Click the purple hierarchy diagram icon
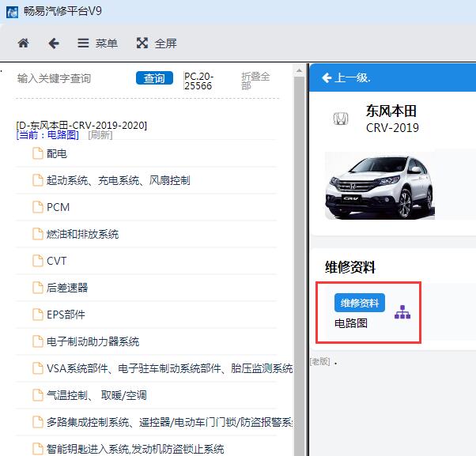The image size is (476, 456). coord(402,312)
